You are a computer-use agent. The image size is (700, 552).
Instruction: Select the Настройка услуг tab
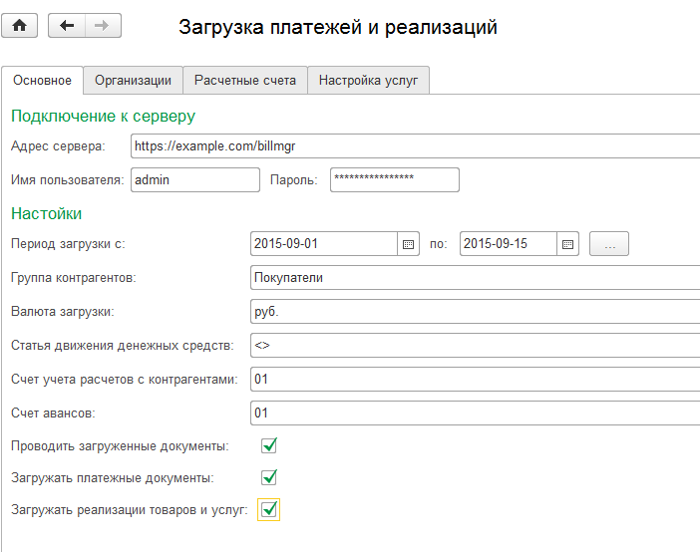[x=368, y=81]
